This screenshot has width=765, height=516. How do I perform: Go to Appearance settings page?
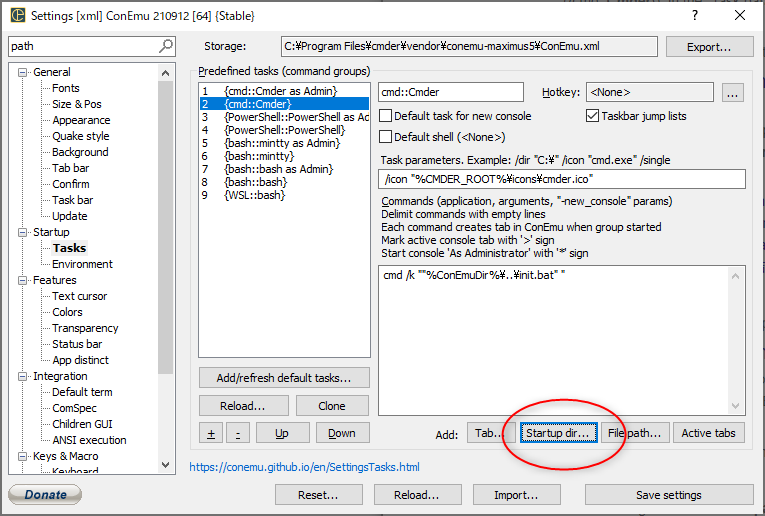pos(81,120)
